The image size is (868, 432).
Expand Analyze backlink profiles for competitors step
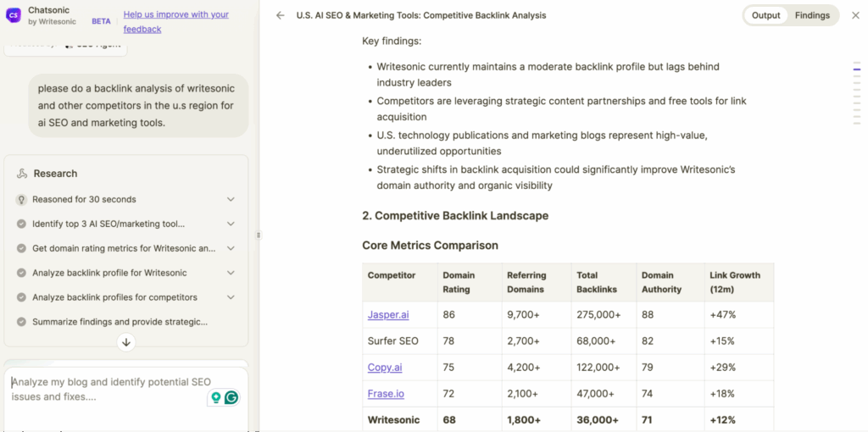click(x=231, y=297)
